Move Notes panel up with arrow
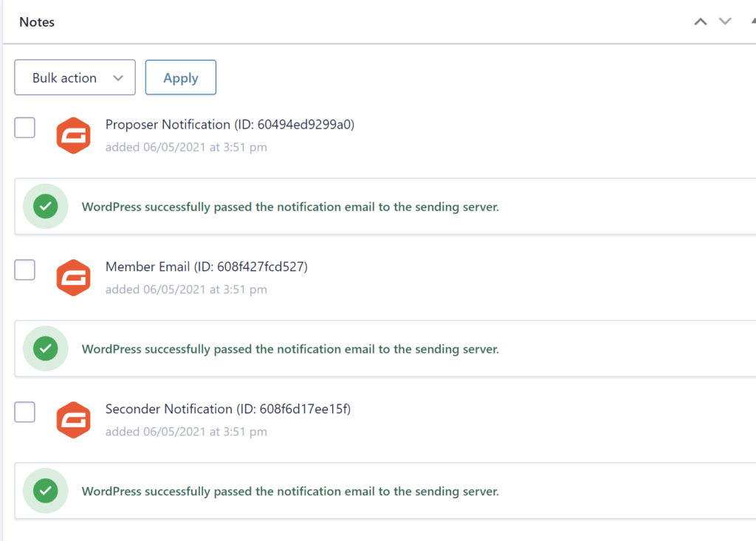The width and height of the screenshot is (756, 541). coord(701,21)
